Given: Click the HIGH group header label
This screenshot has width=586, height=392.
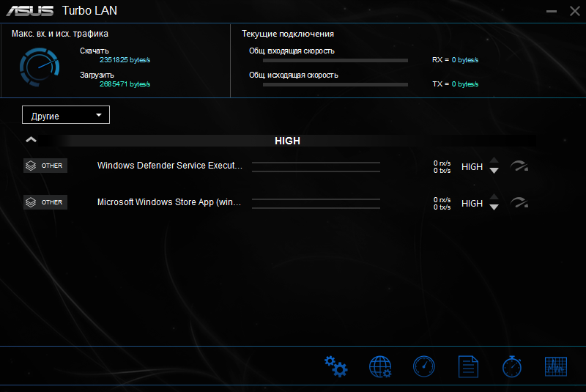Looking at the screenshot, I should [287, 141].
